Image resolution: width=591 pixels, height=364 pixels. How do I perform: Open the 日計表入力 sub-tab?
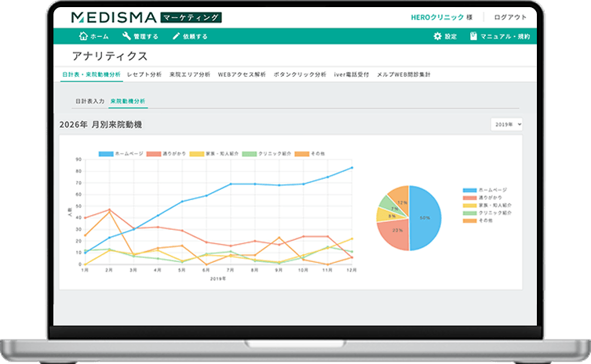tap(90, 101)
